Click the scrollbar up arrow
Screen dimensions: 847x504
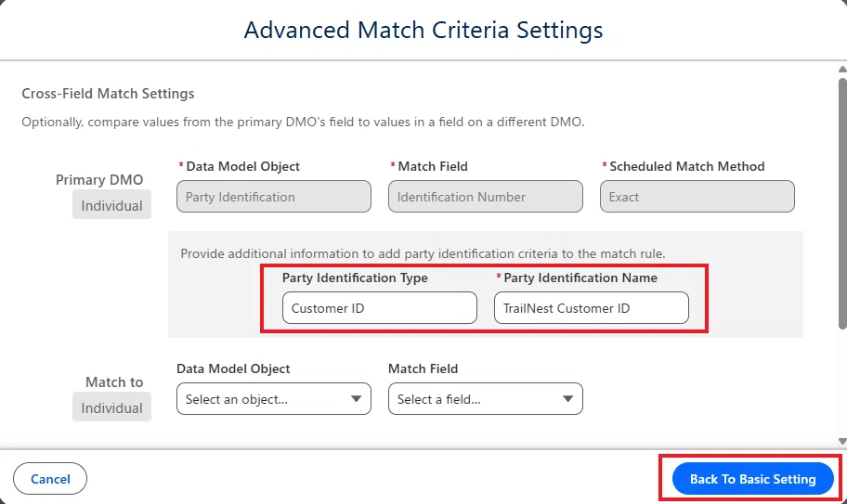point(842,69)
